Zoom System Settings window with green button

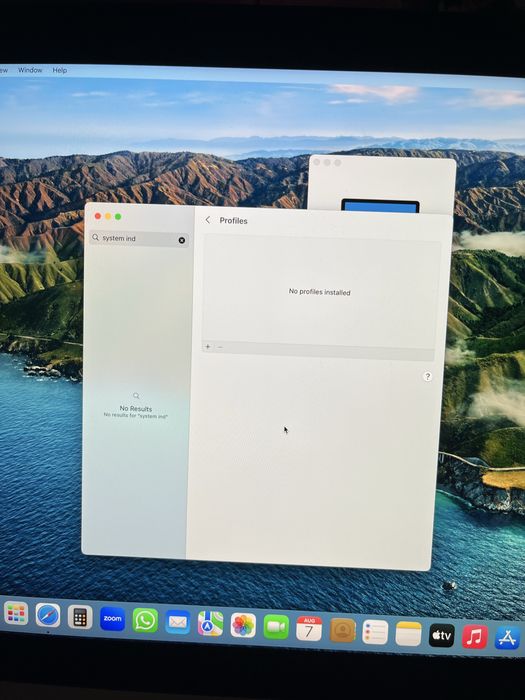[118, 217]
